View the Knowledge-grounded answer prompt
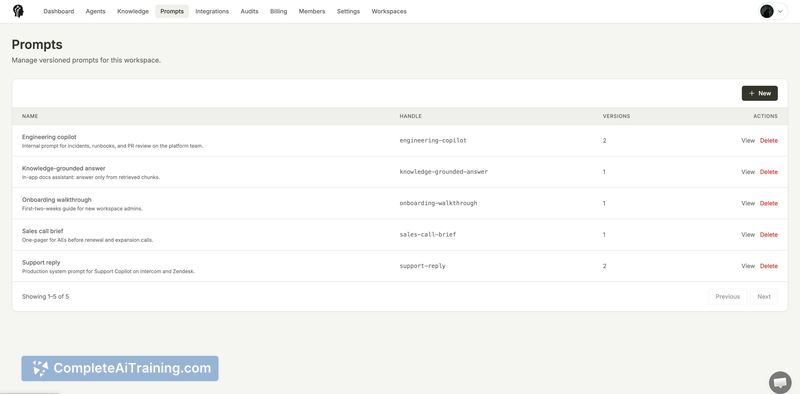The height and width of the screenshot is (394, 800). (747, 172)
